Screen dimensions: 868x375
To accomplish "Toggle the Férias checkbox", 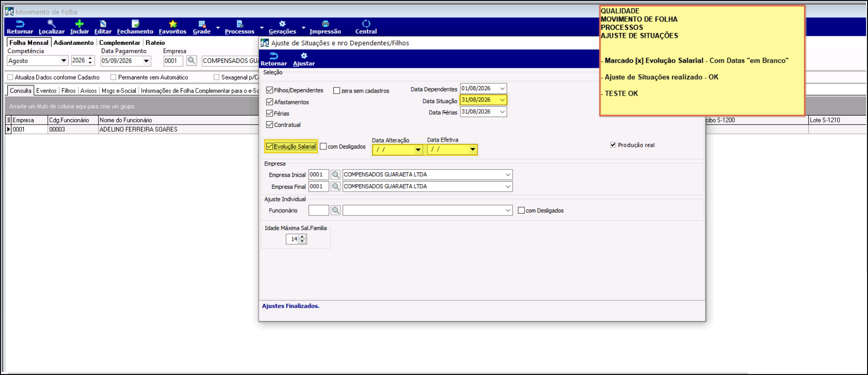I will (x=270, y=113).
